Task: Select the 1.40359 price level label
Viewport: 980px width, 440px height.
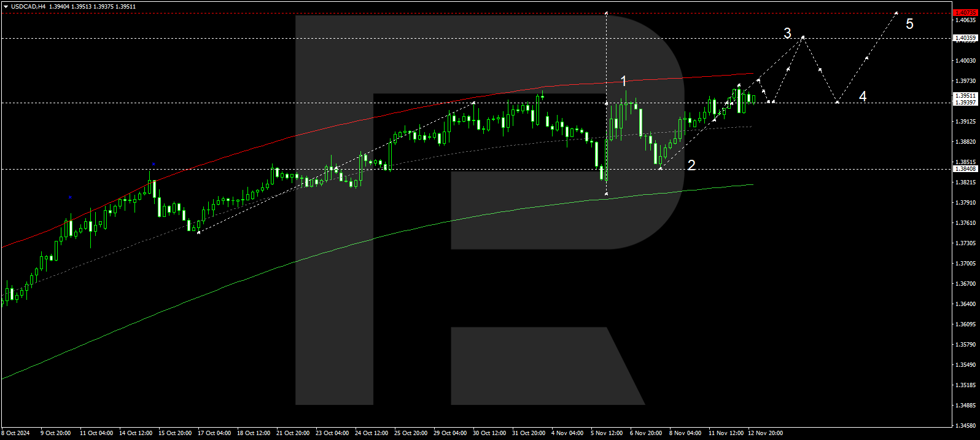Action: [965, 38]
